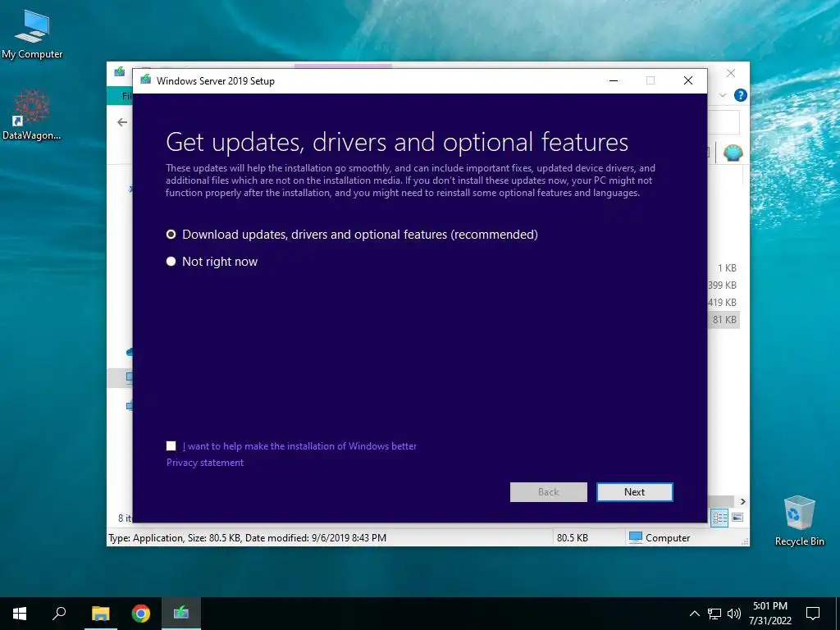Open the Privacy statement link
The image size is (840, 630).
pos(204,463)
